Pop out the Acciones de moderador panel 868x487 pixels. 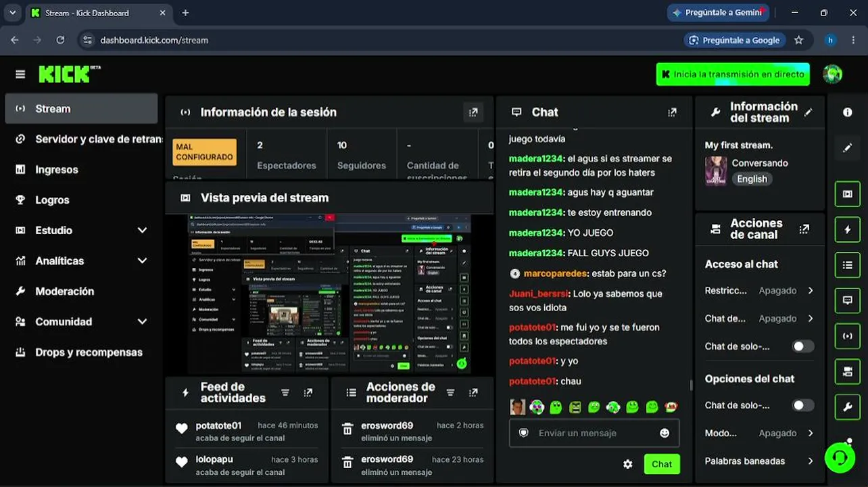click(473, 392)
